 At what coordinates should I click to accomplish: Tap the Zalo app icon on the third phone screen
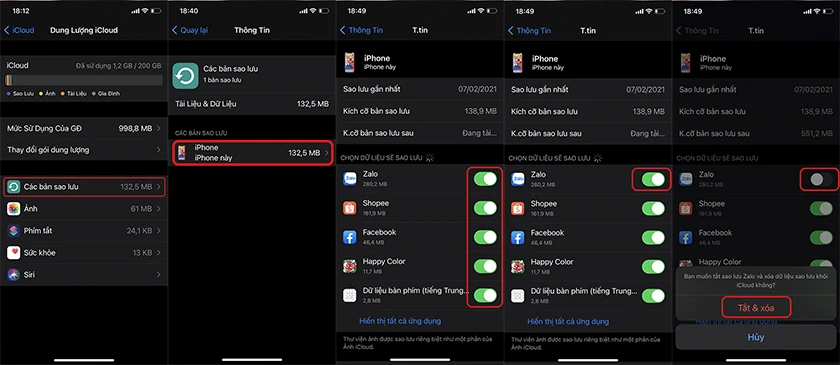tap(349, 179)
